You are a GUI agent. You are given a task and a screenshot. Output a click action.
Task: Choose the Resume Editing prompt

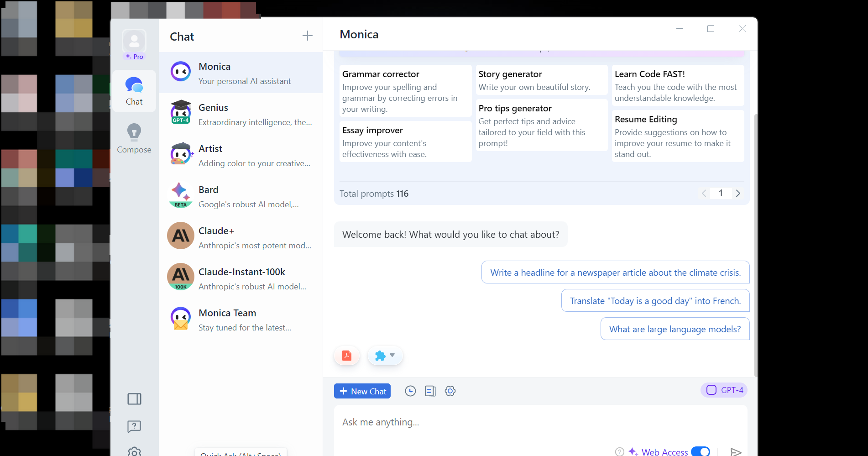tap(678, 136)
